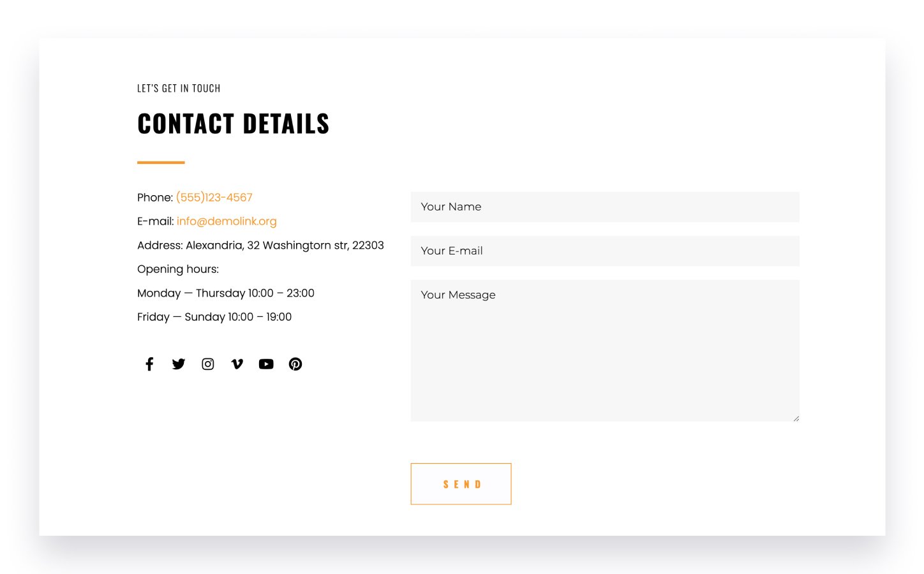The image size is (924, 574).
Task: Focus the Your Name field
Action: (605, 207)
